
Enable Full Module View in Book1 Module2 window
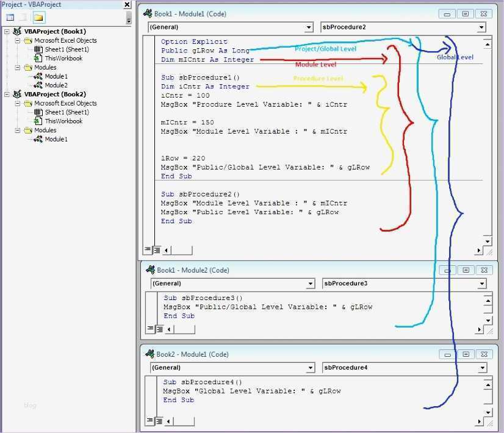pyautogui.click(x=160, y=329)
